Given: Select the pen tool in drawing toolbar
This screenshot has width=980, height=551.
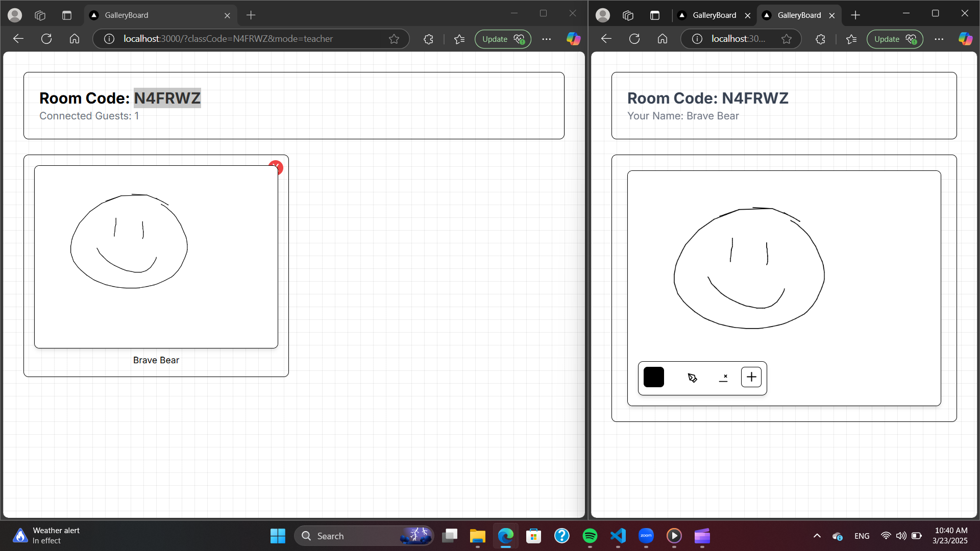Looking at the screenshot, I should pos(692,378).
